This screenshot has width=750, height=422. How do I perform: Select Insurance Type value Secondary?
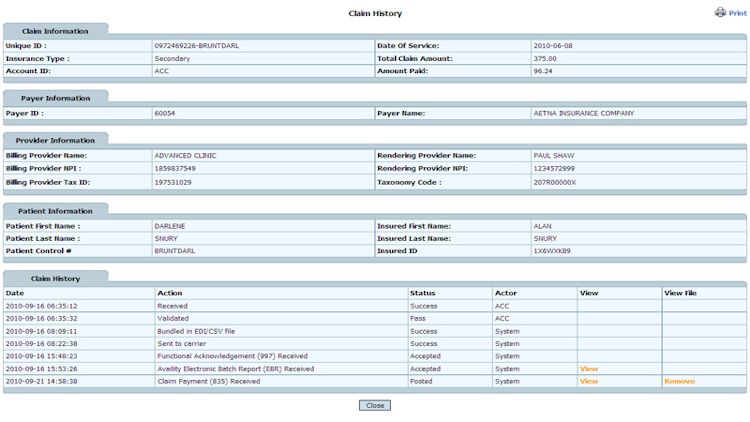tap(172, 58)
